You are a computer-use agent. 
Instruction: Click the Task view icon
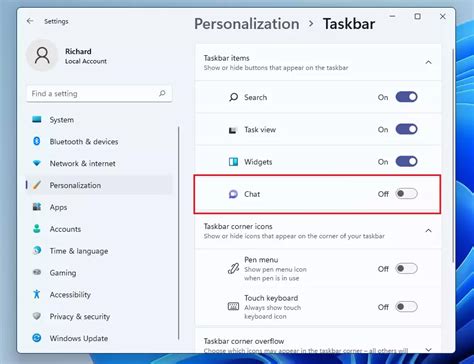click(233, 130)
